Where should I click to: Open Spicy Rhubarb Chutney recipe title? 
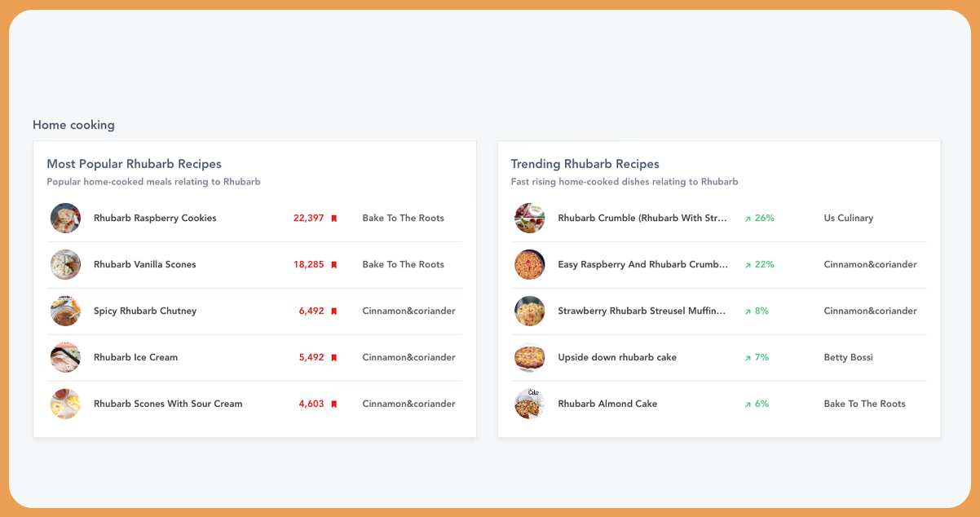point(145,311)
